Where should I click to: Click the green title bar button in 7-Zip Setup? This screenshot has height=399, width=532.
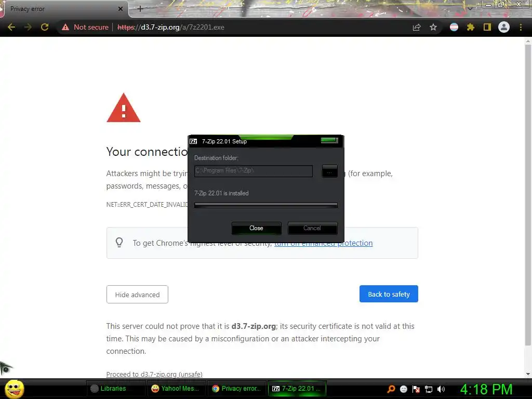(329, 140)
